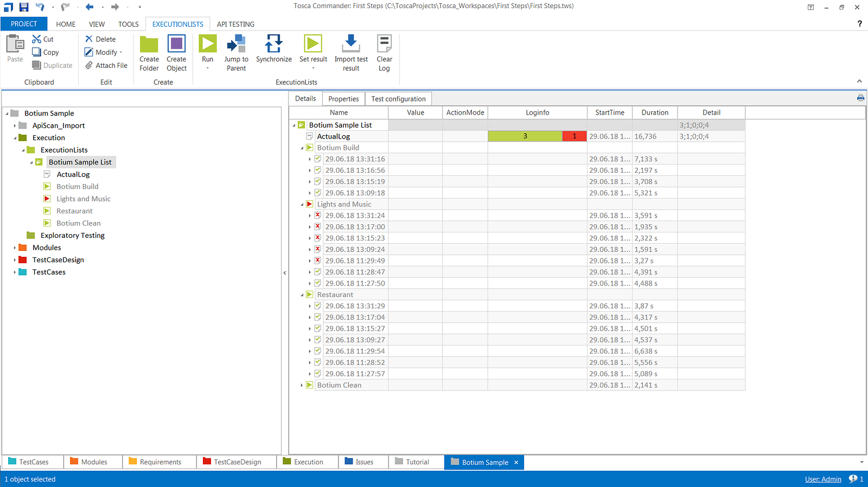Collapse Lights and Music group in grid

tap(302, 205)
